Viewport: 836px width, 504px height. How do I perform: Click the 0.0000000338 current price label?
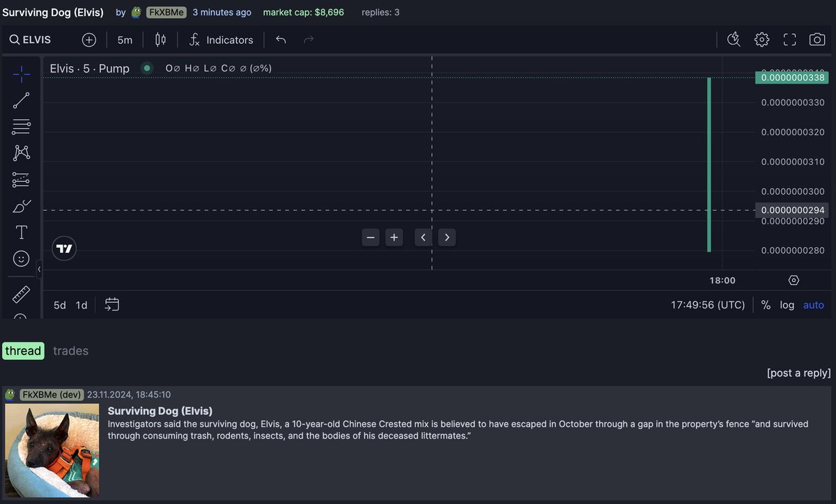coord(792,77)
